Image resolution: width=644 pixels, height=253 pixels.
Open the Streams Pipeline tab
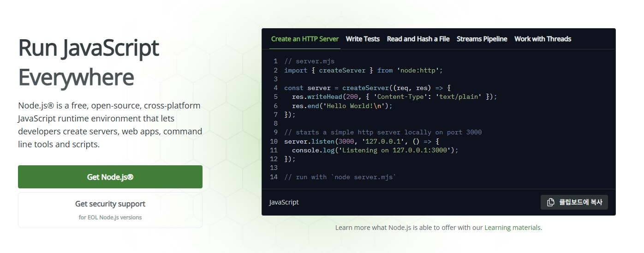[482, 39]
